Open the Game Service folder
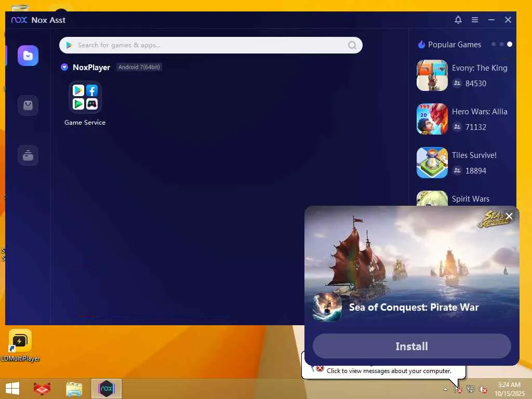This screenshot has width=532, height=399. 85,97
